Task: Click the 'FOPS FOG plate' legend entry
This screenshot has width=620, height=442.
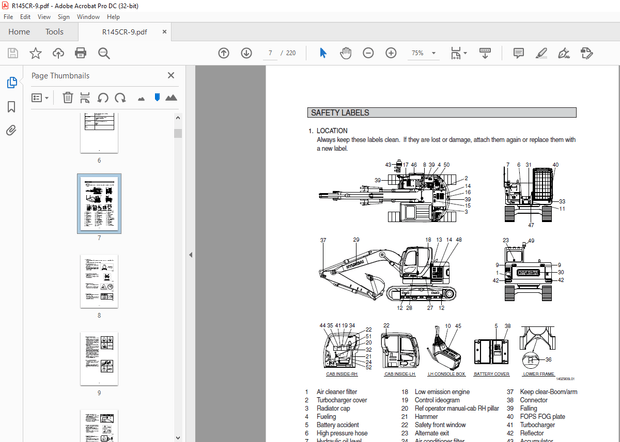Action: coord(542,417)
